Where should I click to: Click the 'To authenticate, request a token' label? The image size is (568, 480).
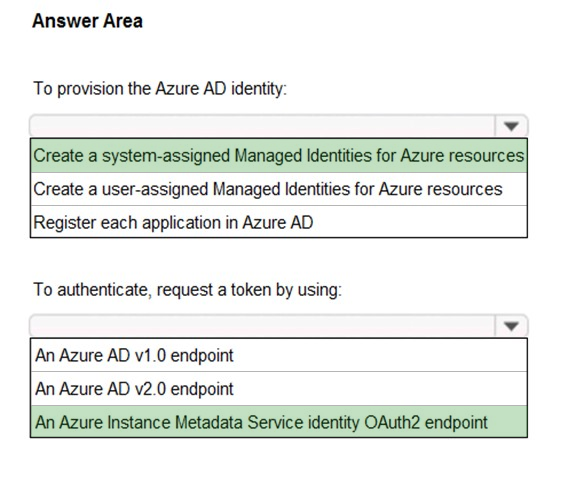pos(187,290)
